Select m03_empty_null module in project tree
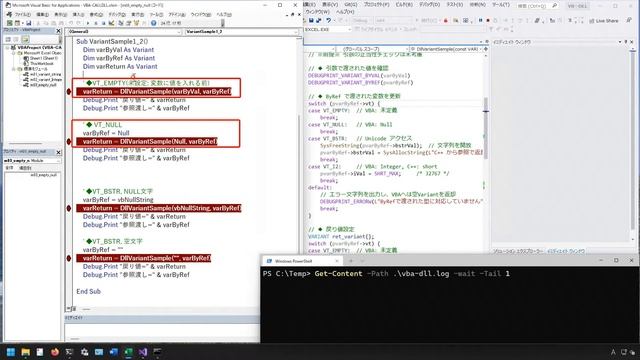This screenshot has width=640, height=360. point(43,85)
